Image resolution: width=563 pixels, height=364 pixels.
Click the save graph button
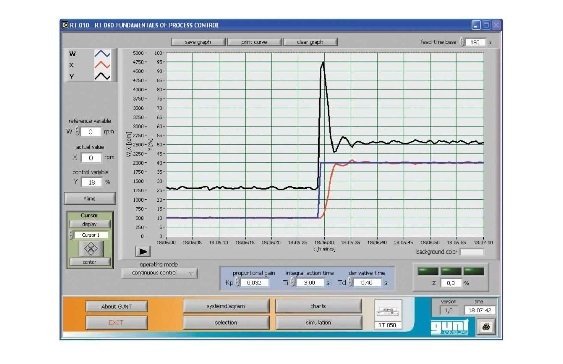coord(198,42)
